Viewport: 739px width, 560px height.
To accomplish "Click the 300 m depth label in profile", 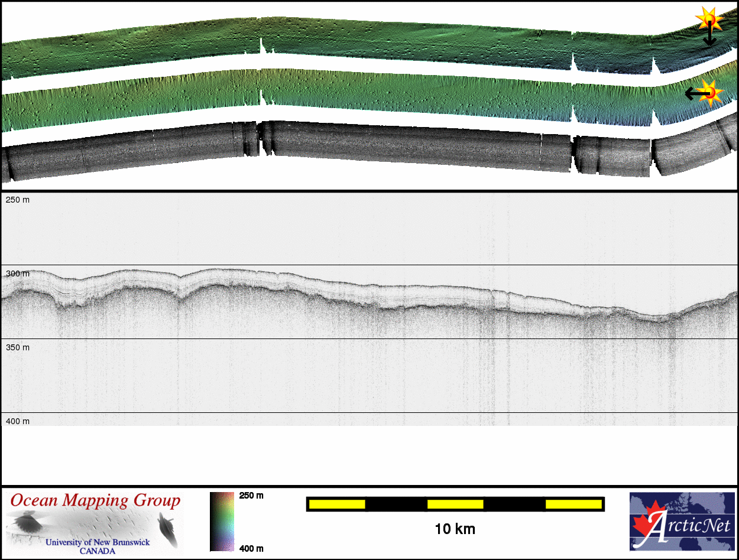I will (x=18, y=274).
